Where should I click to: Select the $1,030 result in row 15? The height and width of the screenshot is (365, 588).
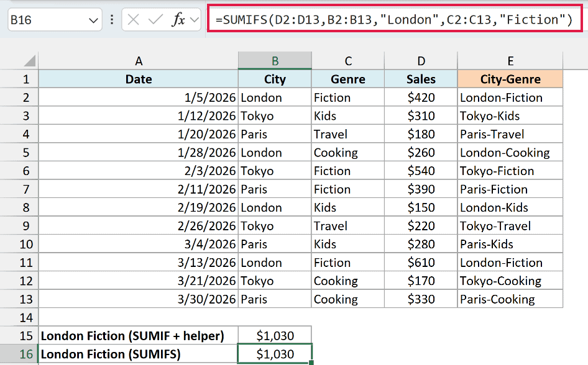tap(275, 336)
